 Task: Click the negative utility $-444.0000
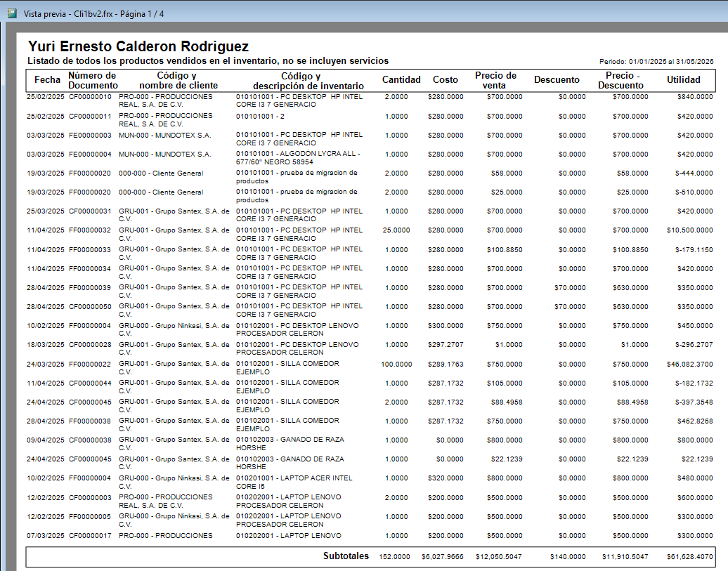694,173
